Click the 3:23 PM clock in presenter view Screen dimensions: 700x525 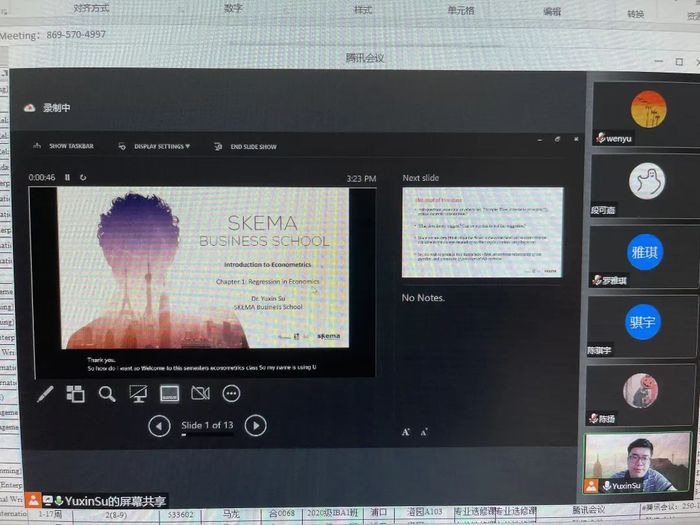pos(362,179)
